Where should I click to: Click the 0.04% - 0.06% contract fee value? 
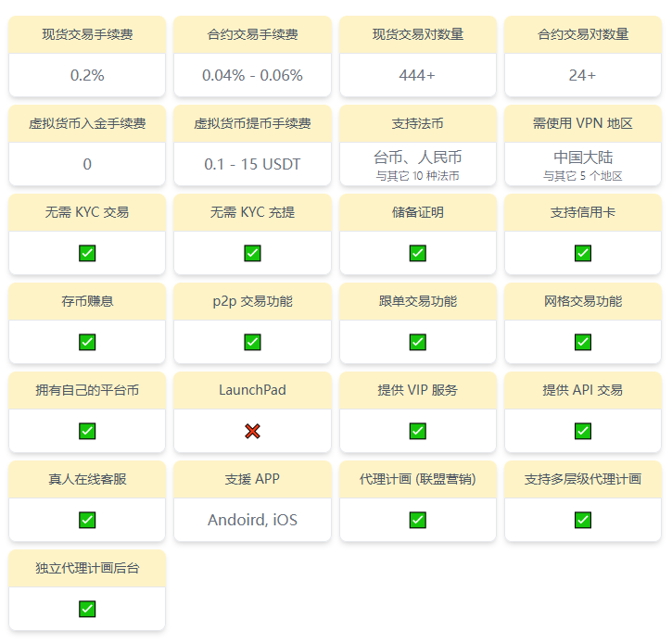click(x=252, y=75)
